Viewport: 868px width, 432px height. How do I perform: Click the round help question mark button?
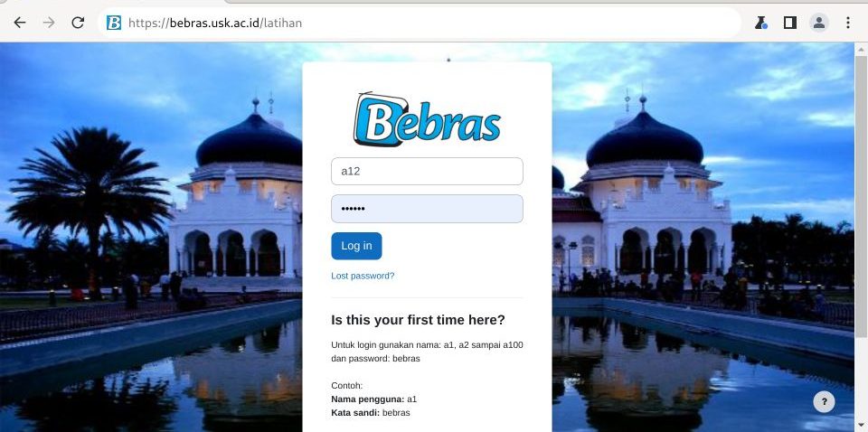[x=824, y=401]
